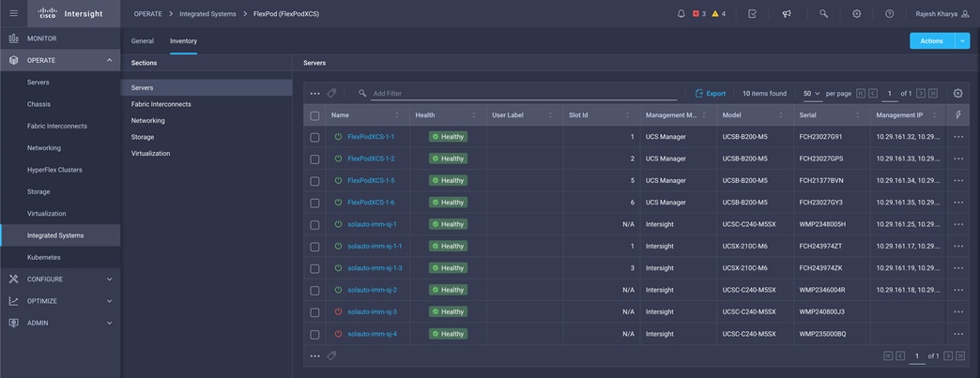The width and height of the screenshot is (980, 378).
Task: Click the table settings gear icon
Action: (958, 93)
